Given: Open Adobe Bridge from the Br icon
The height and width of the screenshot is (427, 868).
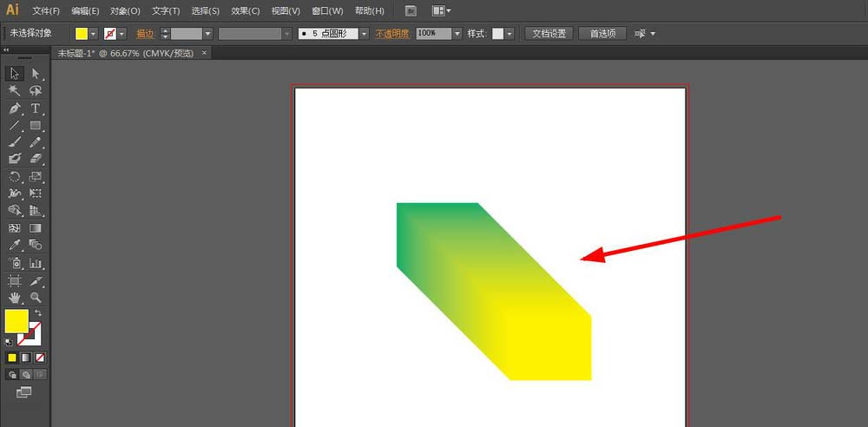Looking at the screenshot, I should click(411, 11).
